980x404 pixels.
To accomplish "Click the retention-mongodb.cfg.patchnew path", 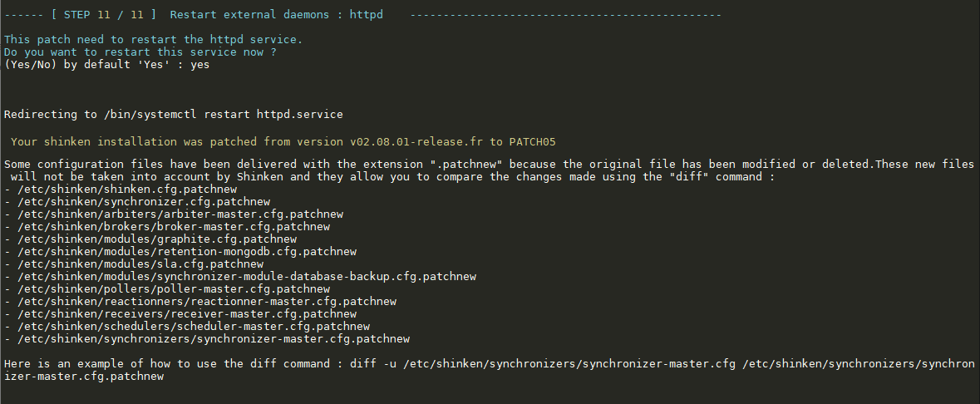I will pos(186,252).
